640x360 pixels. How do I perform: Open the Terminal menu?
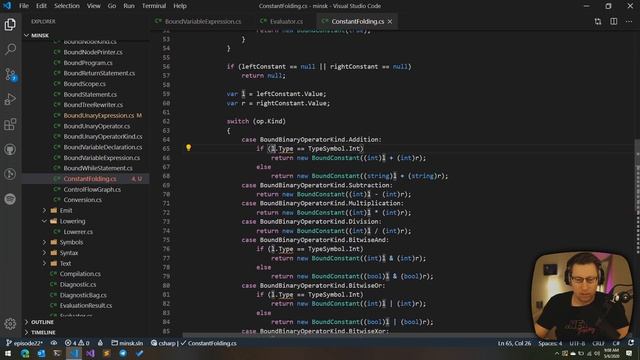[x=154, y=6]
